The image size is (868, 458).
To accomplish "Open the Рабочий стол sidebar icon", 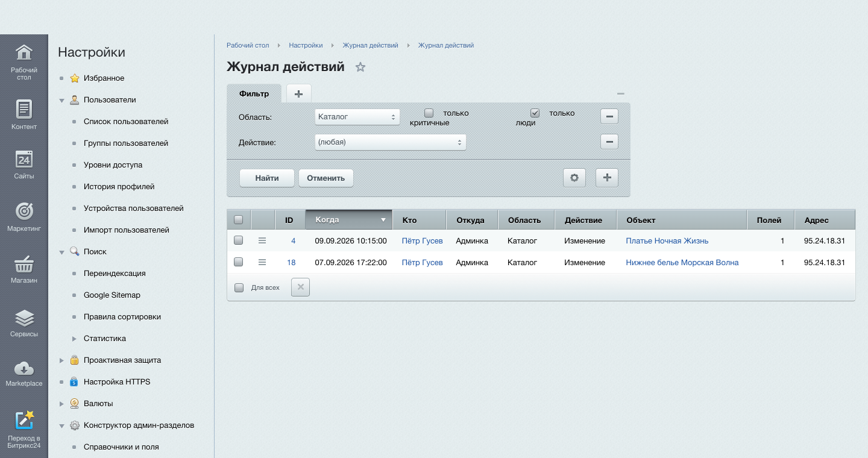I will click(24, 52).
